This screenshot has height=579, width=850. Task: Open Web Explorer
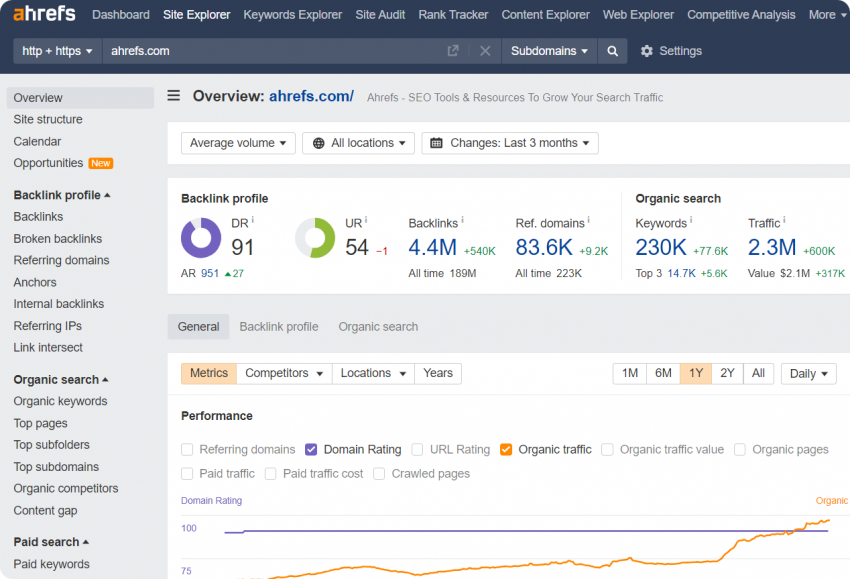pos(639,15)
